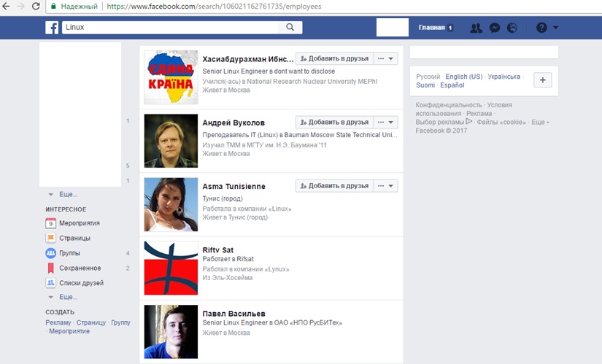This screenshot has width=602, height=364.
Task: Add Asma Tunisienne as friend
Action: [x=334, y=186]
